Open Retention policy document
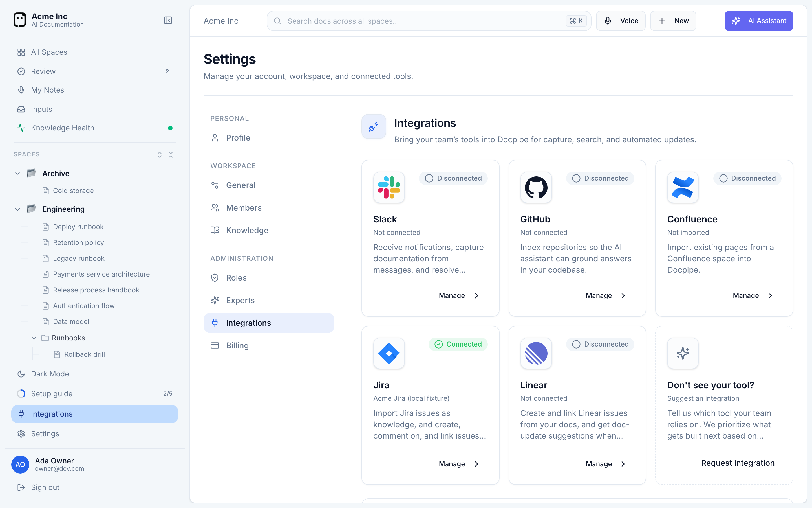The width and height of the screenshot is (812, 508). (78, 243)
